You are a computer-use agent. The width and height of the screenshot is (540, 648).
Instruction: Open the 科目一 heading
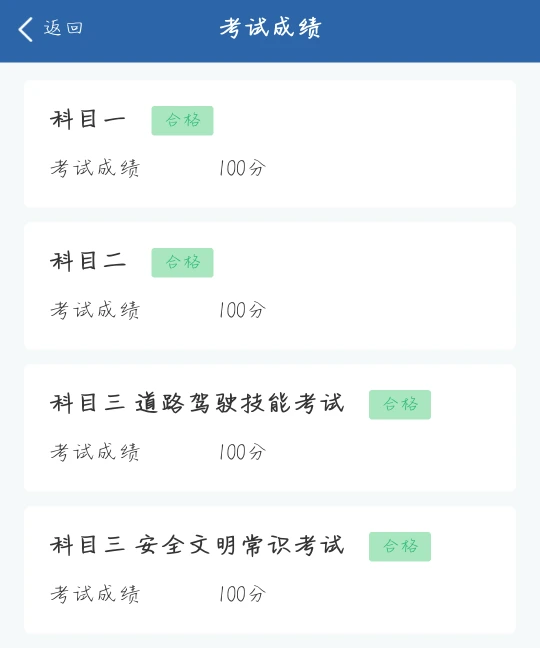tap(88, 119)
